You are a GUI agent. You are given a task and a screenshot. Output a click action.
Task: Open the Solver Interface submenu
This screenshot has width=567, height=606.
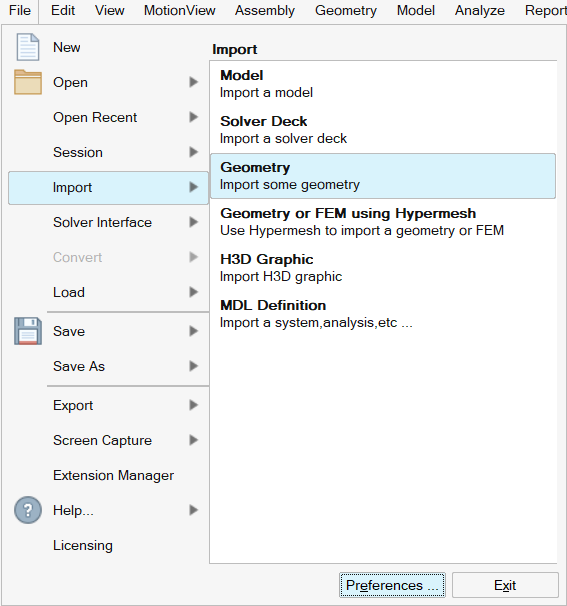(108, 222)
